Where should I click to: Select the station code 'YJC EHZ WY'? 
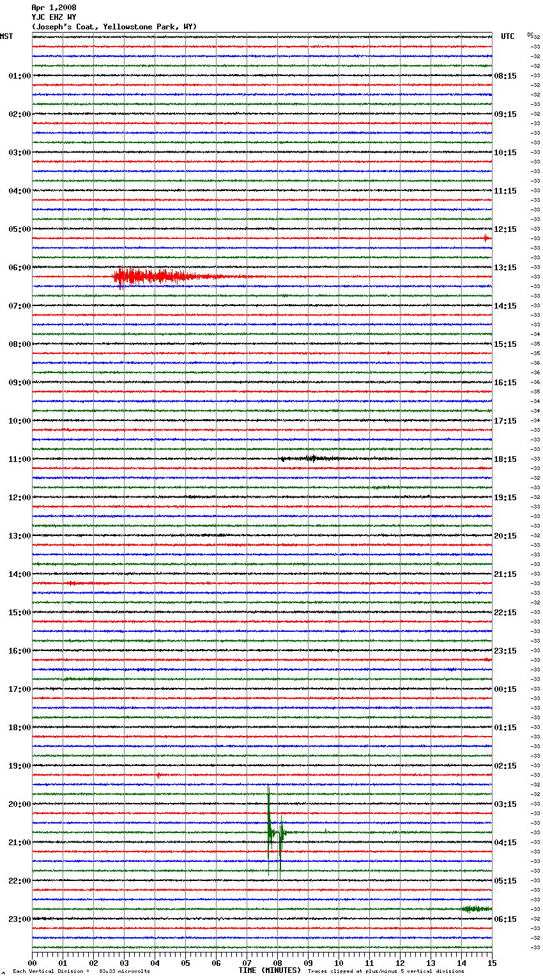(x=54, y=17)
